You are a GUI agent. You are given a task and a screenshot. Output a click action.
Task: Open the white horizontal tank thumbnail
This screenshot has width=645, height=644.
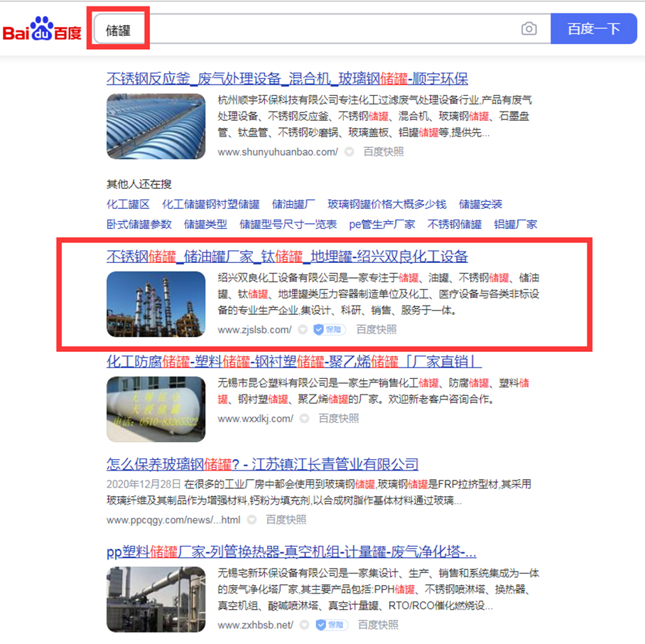[156, 409]
